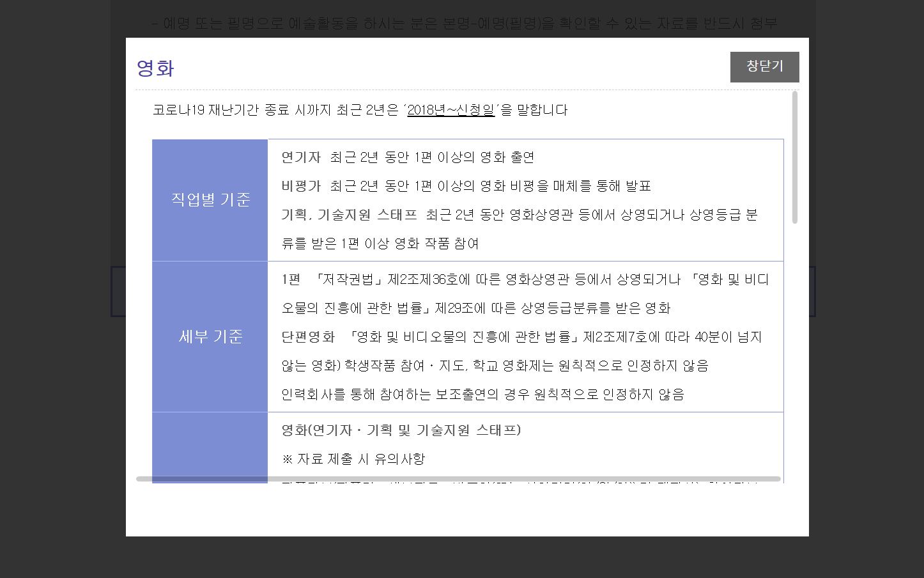Click the '세부 기준' header cell
924x578 pixels.
point(210,337)
